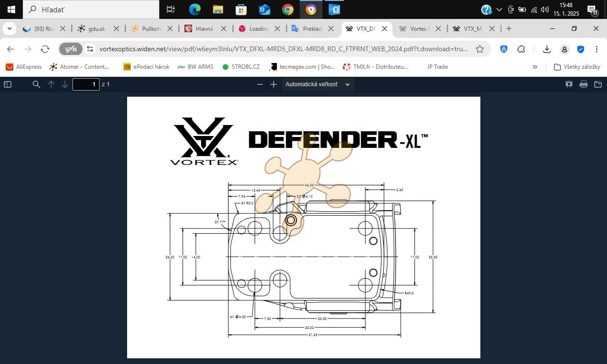Image resolution: width=607 pixels, height=364 pixels.
Task: Open the find-in-document search tool
Action: point(36,84)
